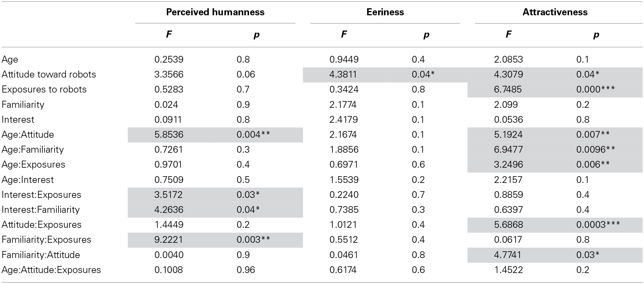This screenshot has width=644, height=284.
Task: Click the Age:Attitude row label
Action: pos(28,135)
